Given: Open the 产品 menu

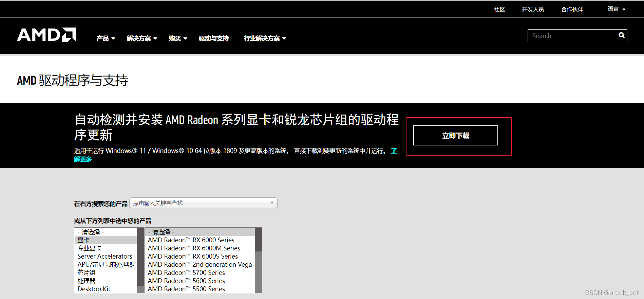Looking at the screenshot, I should (x=106, y=38).
